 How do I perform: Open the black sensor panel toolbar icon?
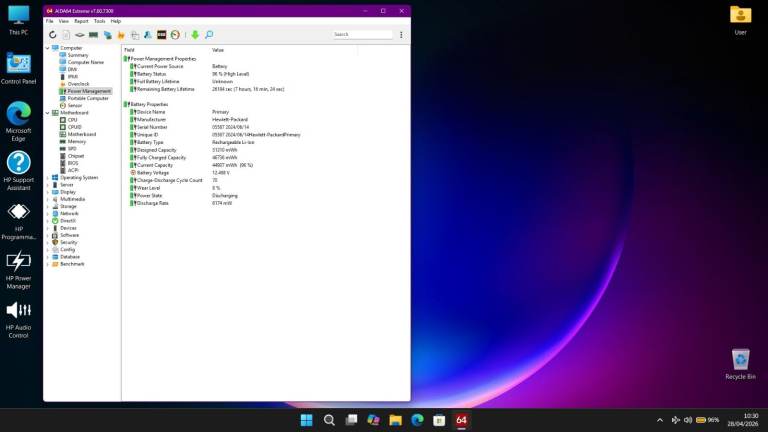162,35
